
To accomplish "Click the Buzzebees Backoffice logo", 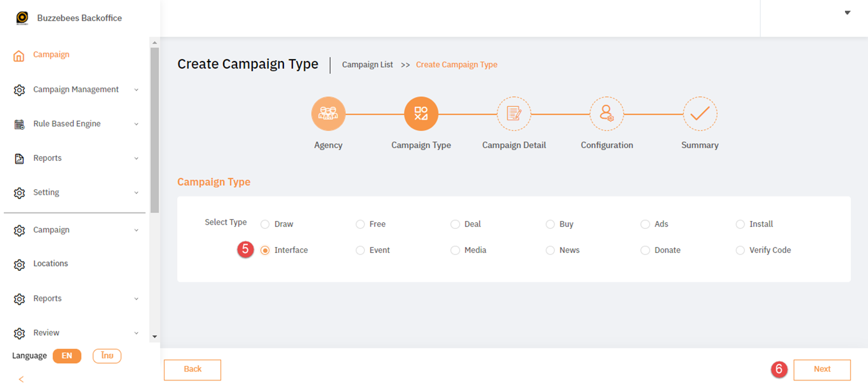I will coord(21,17).
